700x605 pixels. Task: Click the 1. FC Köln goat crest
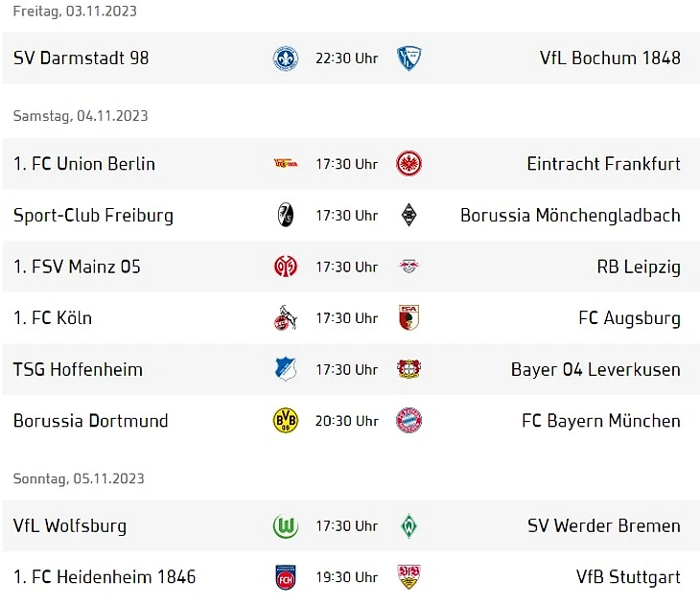pyautogui.click(x=286, y=318)
